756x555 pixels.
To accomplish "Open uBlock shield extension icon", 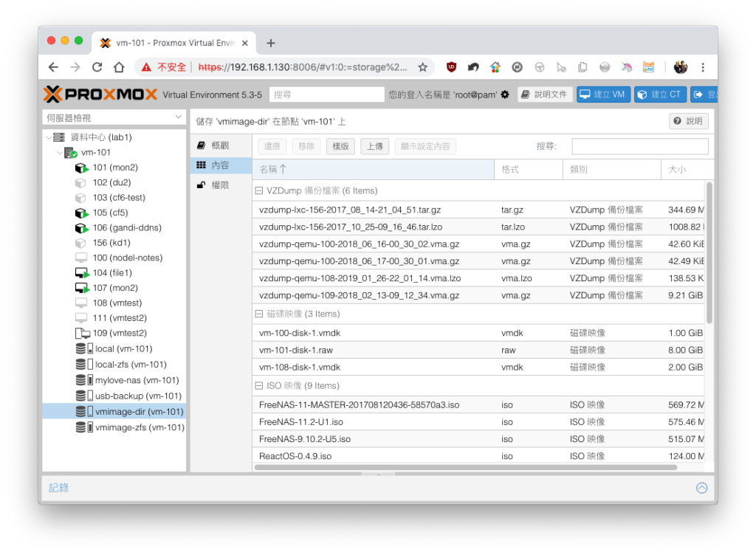I will 451,67.
